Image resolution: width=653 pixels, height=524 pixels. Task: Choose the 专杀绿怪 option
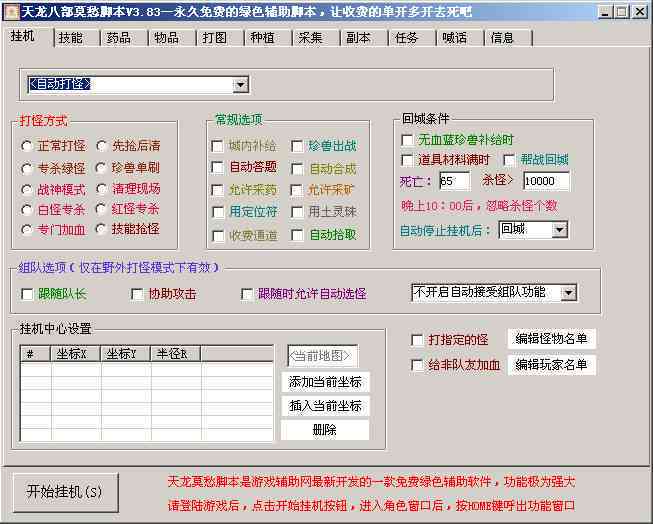[x=27, y=168]
